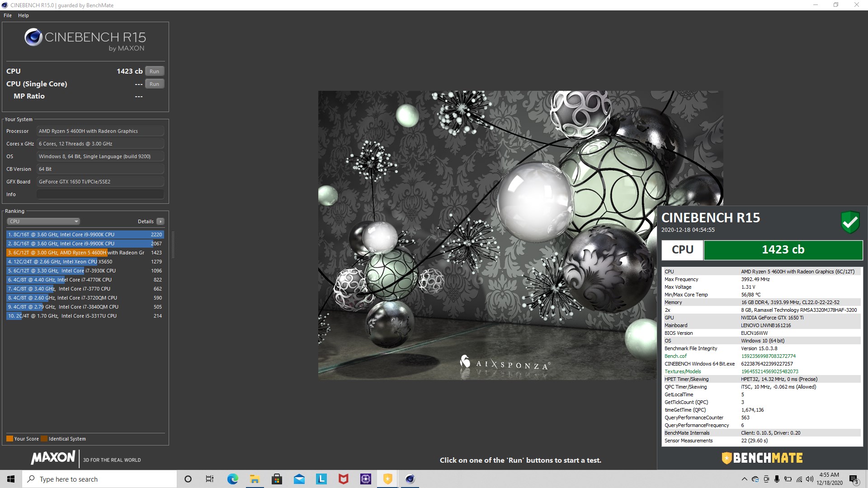868x488 pixels.
Task: Switch to Cinebench on the taskbar
Action: 410,479
